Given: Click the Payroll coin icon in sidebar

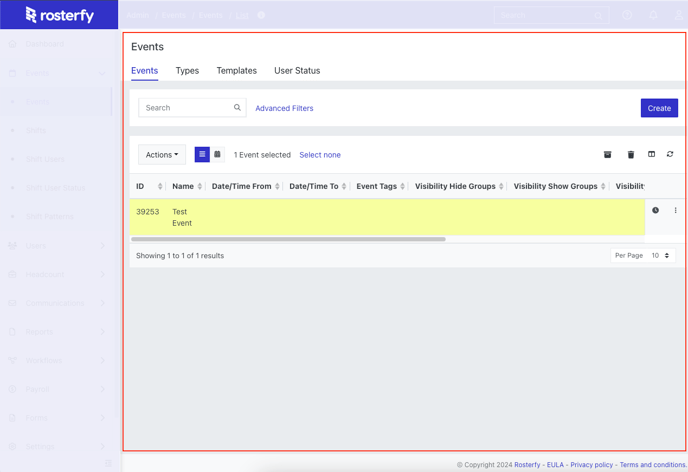Looking at the screenshot, I should [x=12, y=389].
